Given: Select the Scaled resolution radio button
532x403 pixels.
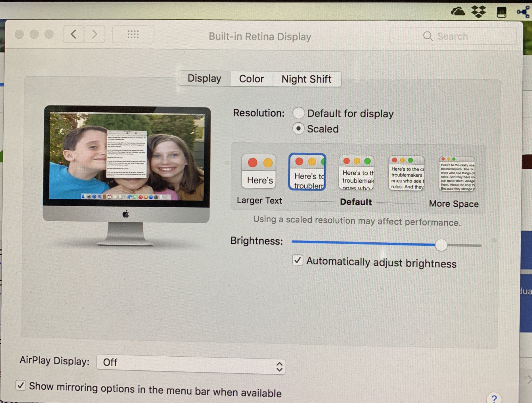Looking at the screenshot, I should tap(298, 129).
